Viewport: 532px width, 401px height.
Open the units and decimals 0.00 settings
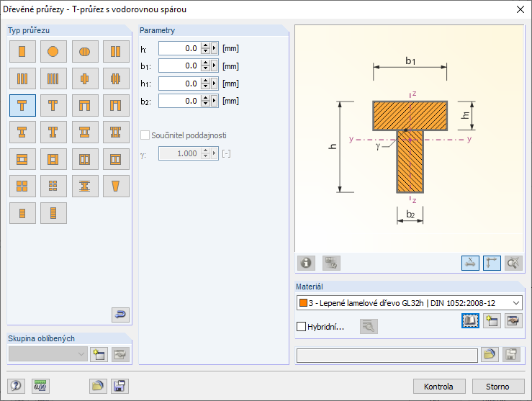point(40,386)
